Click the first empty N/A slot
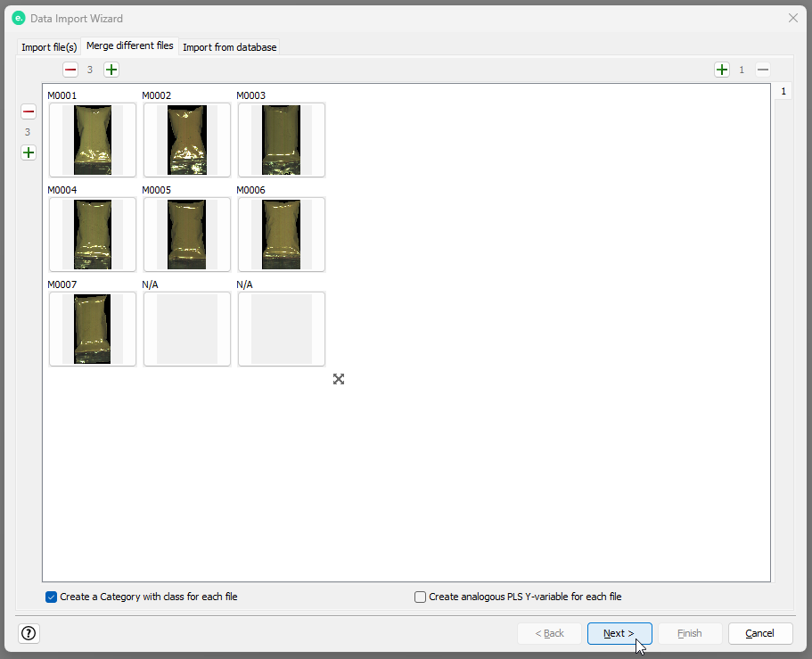Screen dimensions: 812x659 point(187,329)
